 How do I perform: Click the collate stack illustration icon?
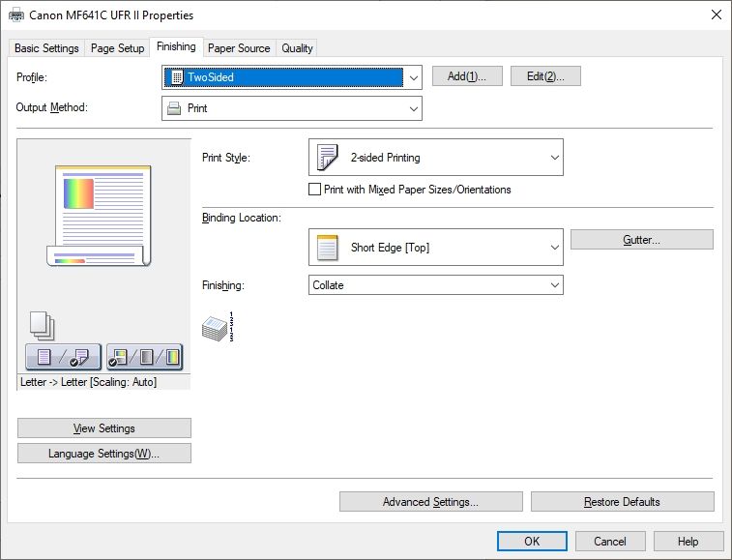tap(218, 327)
